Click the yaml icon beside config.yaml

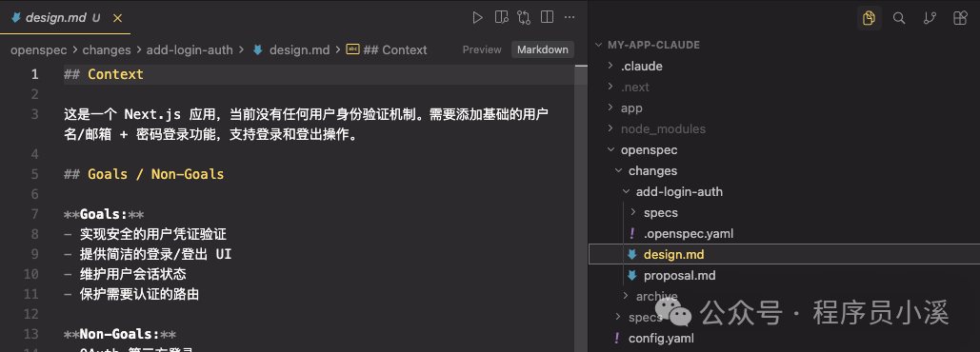click(617, 339)
